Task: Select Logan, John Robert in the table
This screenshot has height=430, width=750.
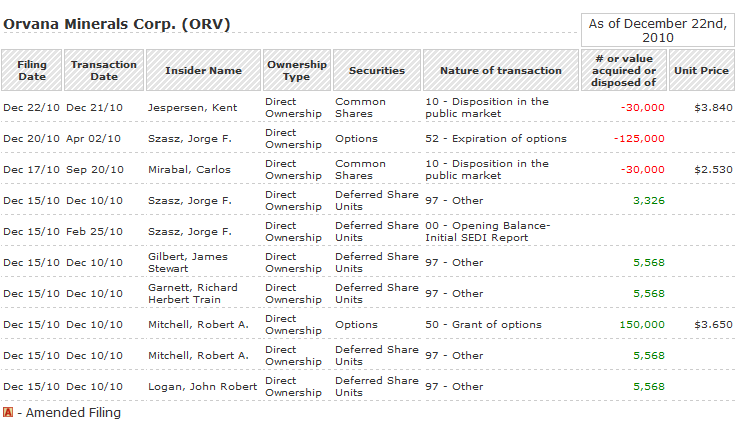Action: click(x=202, y=386)
